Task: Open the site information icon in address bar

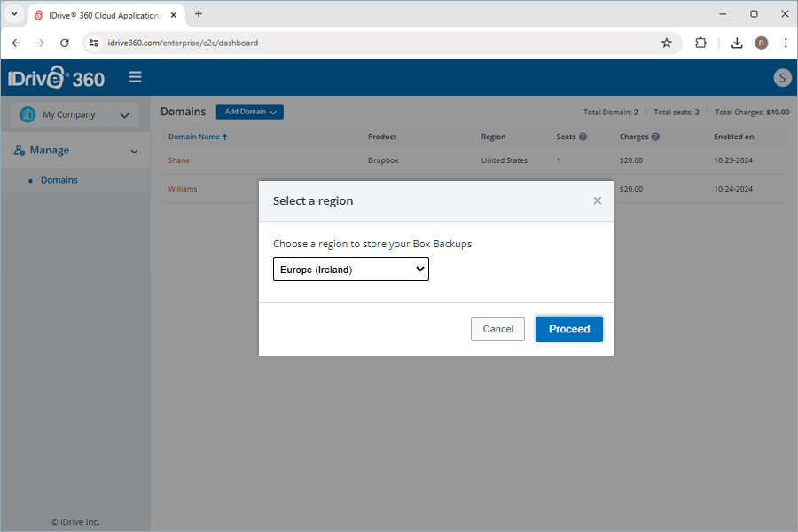Action: (x=94, y=43)
